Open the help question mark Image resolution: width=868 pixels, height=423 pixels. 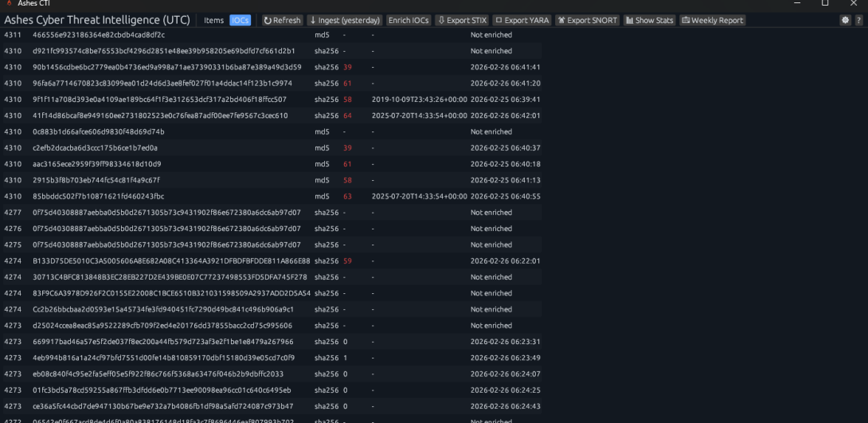click(859, 21)
